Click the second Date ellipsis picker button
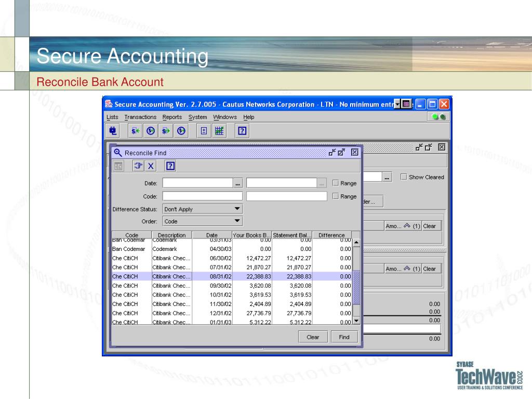532x399 pixels. 322,183
